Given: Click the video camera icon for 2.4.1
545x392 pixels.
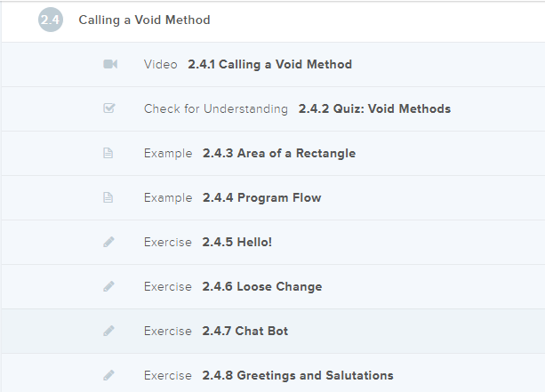Looking at the screenshot, I should [x=109, y=64].
